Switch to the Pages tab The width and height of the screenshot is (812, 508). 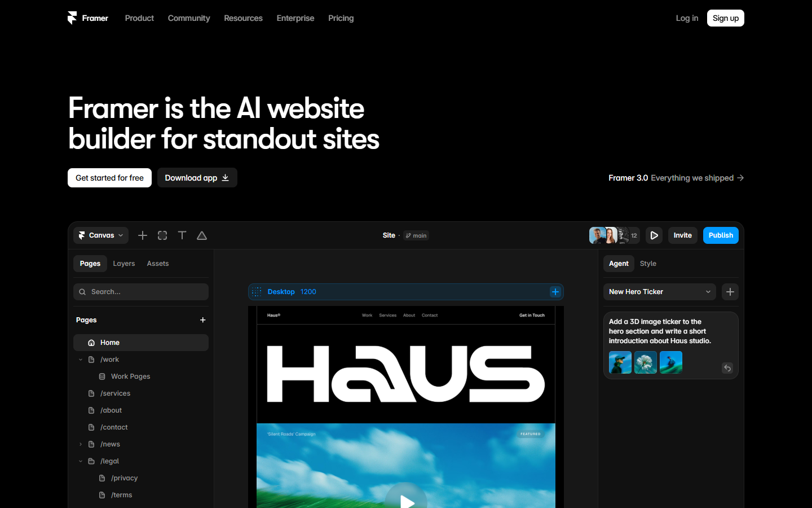click(90, 264)
